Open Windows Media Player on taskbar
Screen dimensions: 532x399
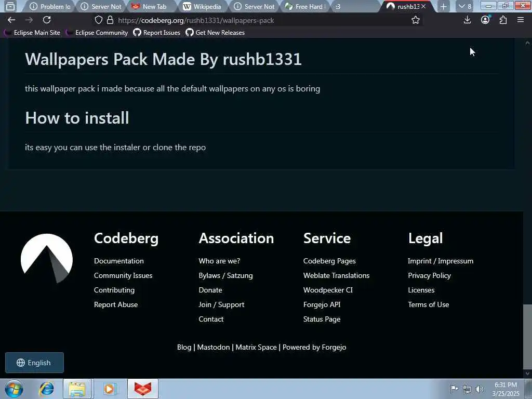pos(109,389)
